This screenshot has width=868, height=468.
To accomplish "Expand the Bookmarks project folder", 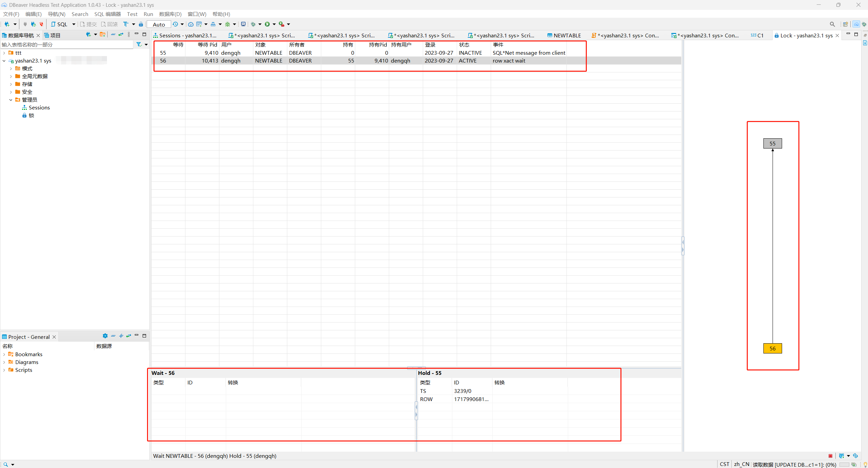I will (4, 354).
